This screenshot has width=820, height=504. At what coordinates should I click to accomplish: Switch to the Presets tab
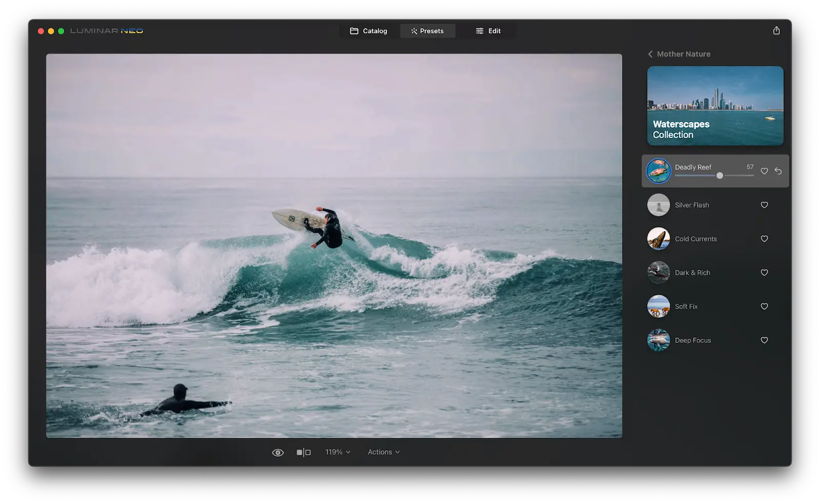pyautogui.click(x=428, y=31)
